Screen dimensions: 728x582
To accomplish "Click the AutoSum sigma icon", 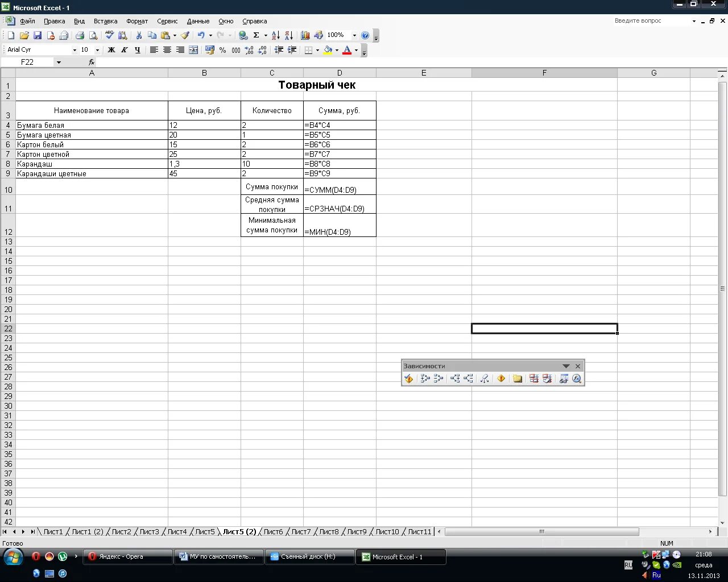I will [x=257, y=35].
